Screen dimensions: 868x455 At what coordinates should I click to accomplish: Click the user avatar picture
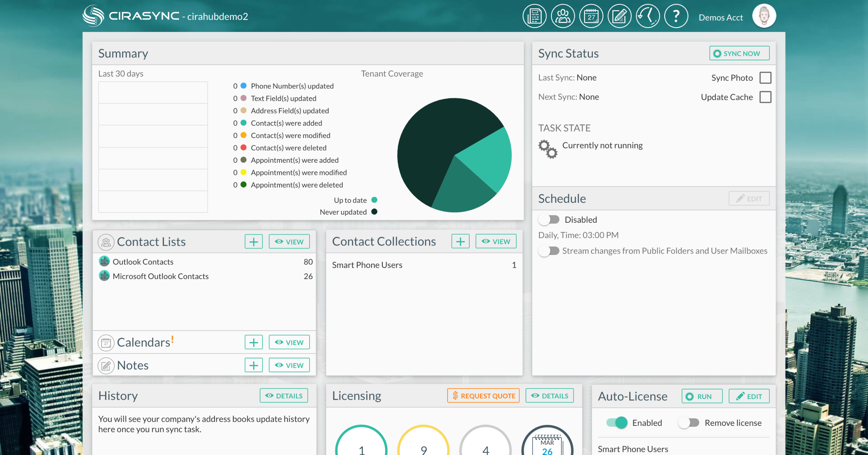(x=764, y=16)
